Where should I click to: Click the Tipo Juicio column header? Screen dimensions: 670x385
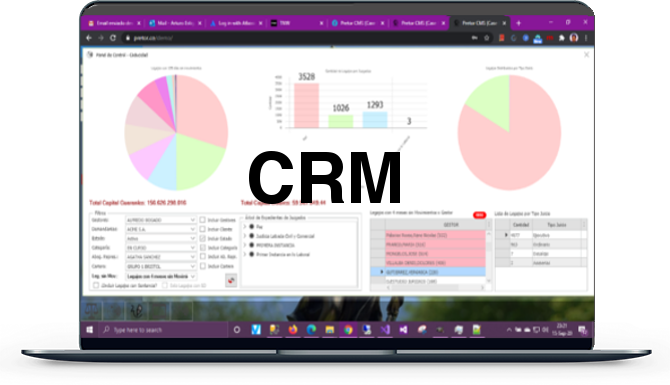[x=556, y=224]
